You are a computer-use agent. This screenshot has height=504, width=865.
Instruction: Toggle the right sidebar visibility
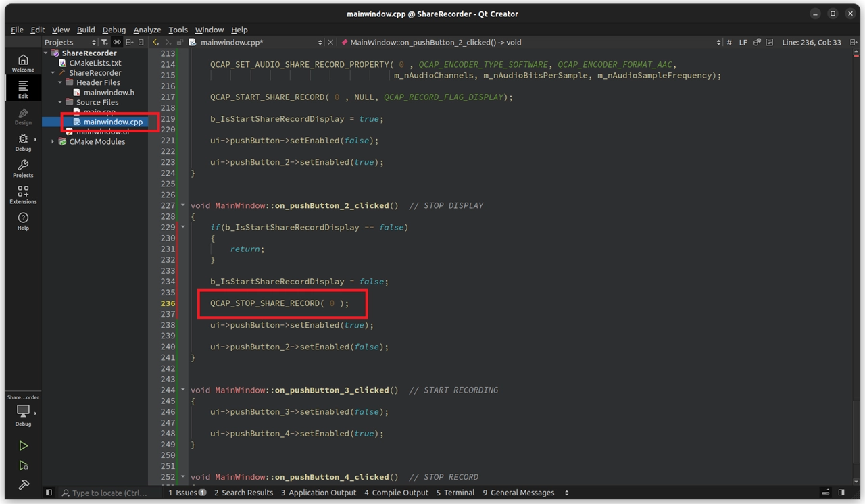[841, 493]
